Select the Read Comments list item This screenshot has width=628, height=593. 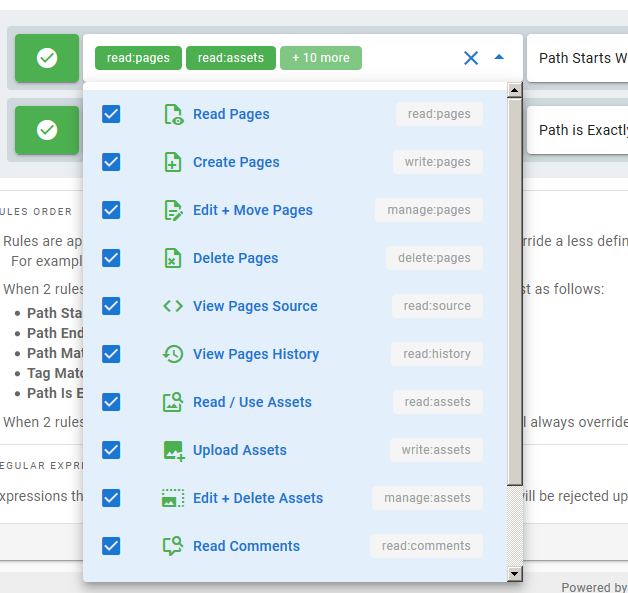point(295,546)
